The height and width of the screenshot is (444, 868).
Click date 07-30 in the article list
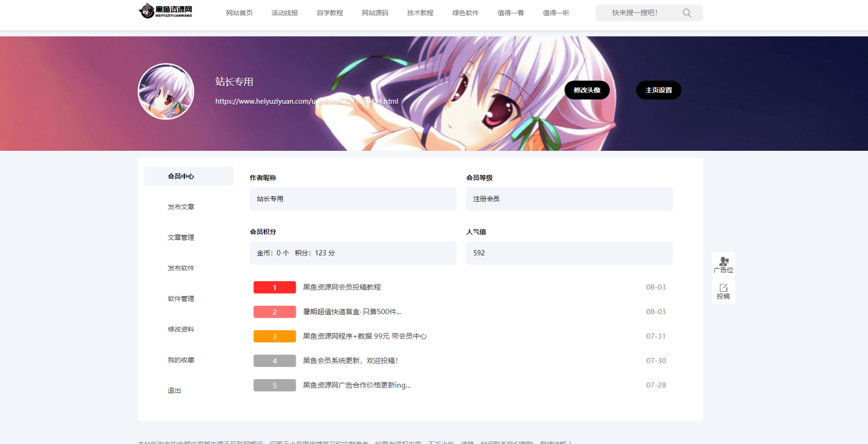coord(656,361)
